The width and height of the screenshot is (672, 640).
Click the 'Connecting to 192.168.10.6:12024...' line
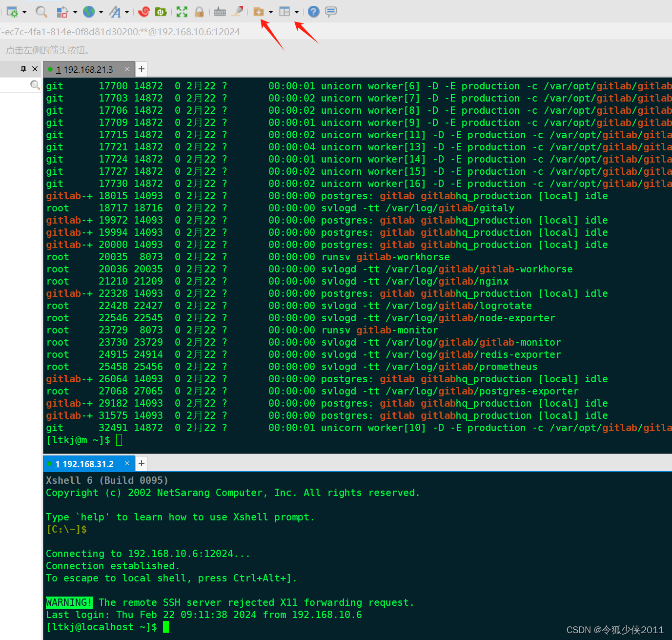(148, 554)
